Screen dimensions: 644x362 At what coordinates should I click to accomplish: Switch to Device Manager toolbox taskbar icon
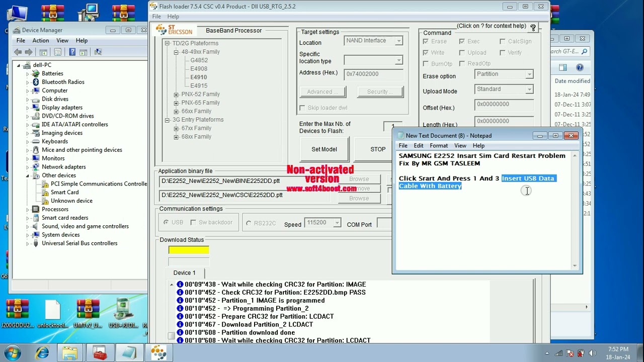coord(100,353)
